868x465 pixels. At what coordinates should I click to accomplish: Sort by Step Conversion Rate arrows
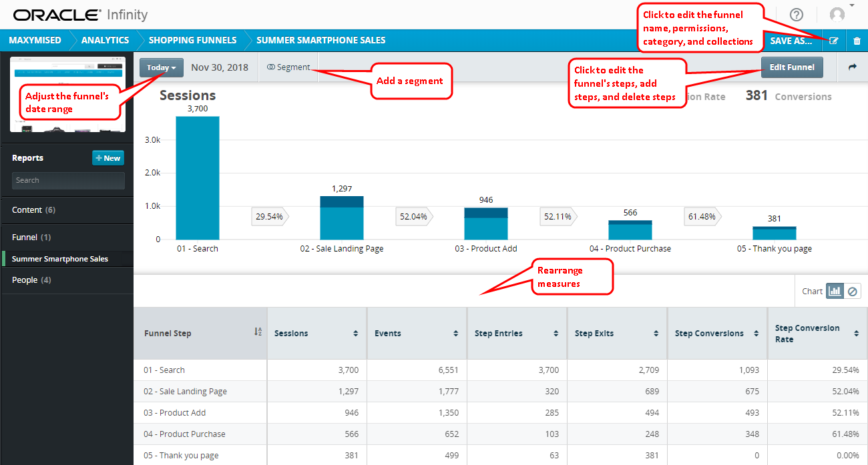(x=857, y=334)
